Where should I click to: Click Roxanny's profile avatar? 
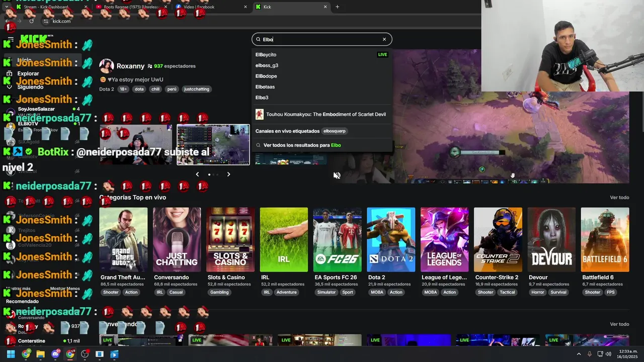(106, 66)
